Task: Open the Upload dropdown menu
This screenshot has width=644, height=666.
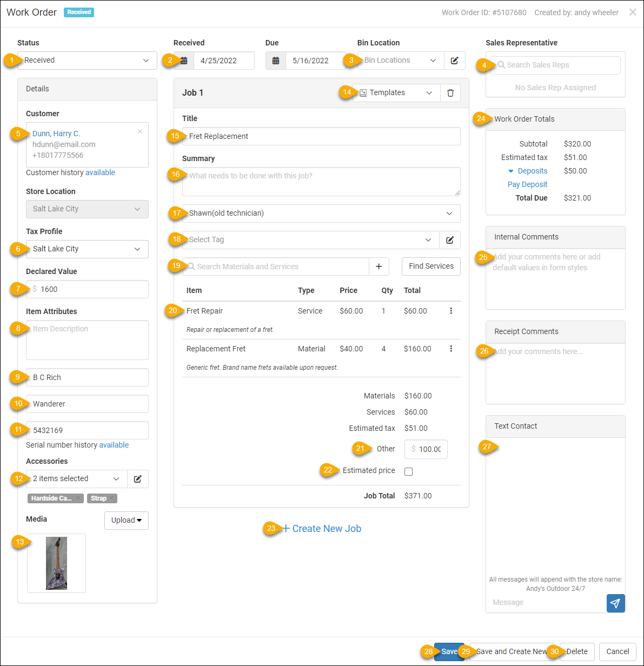Action: click(x=126, y=521)
